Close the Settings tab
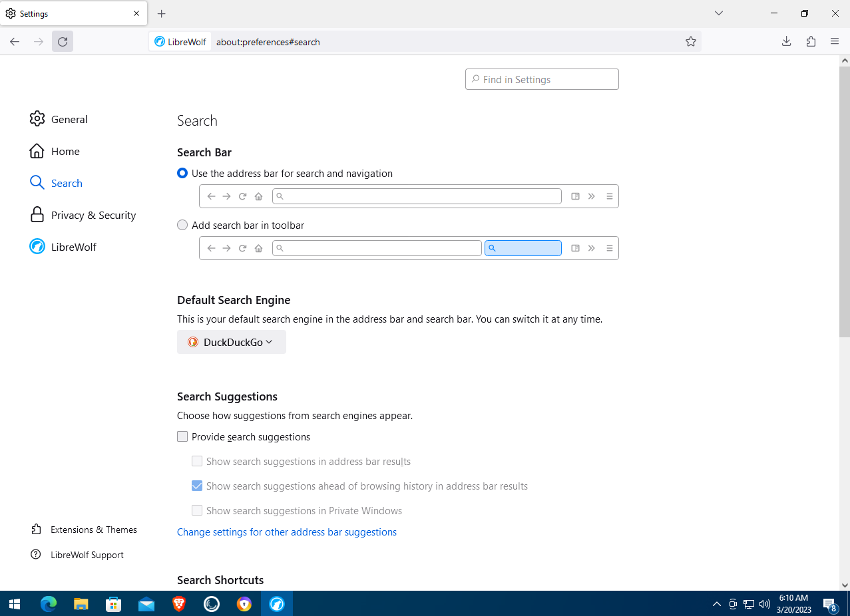 (136, 13)
